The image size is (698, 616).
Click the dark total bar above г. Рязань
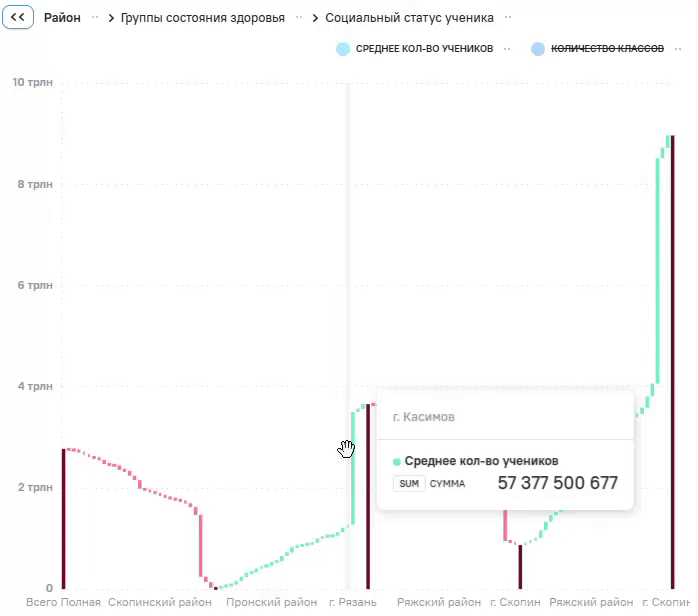click(x=368, y=496)
